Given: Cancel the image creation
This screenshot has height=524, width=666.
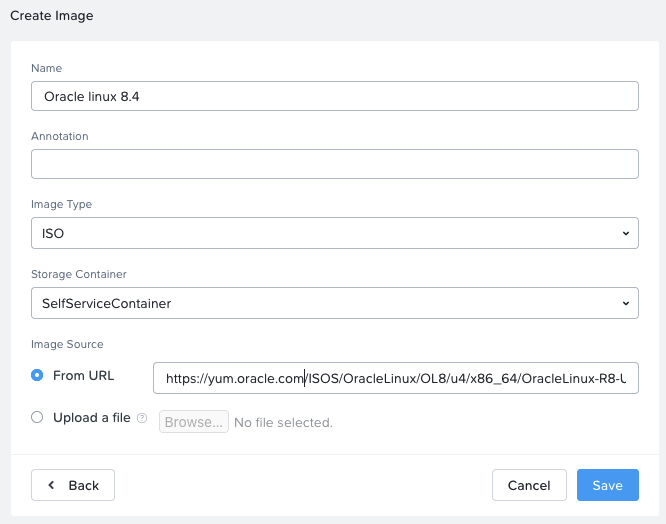Looking at the screenshot, I should pyautogui.click(x=529, y=485).
